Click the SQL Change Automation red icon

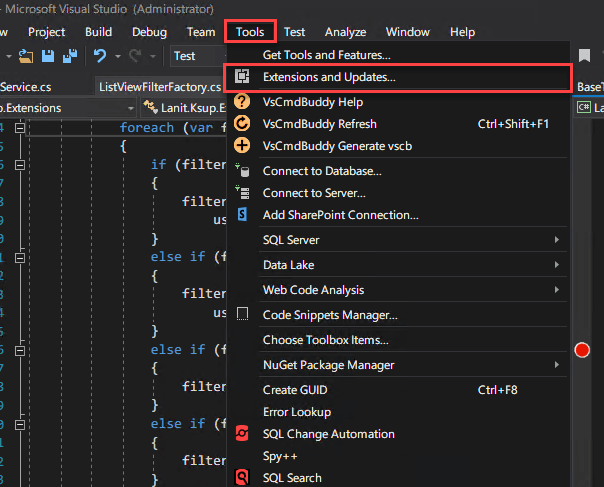click(241, 434)
